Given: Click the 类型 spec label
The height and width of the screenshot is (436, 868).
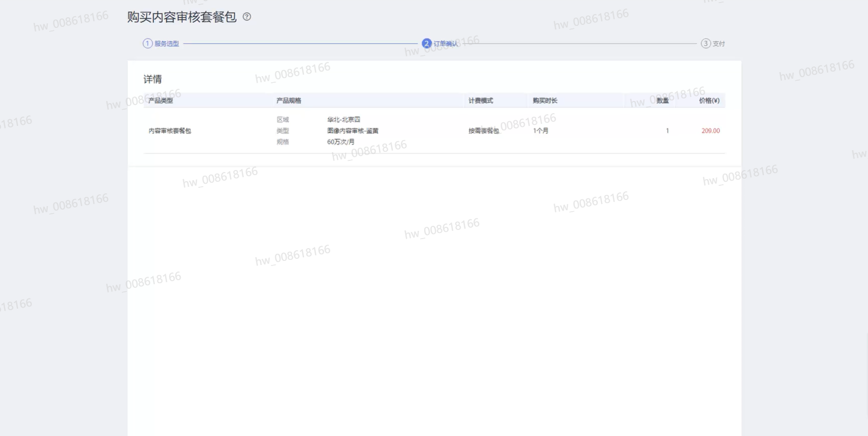Looking at the screenshot, I should [283, 131].
